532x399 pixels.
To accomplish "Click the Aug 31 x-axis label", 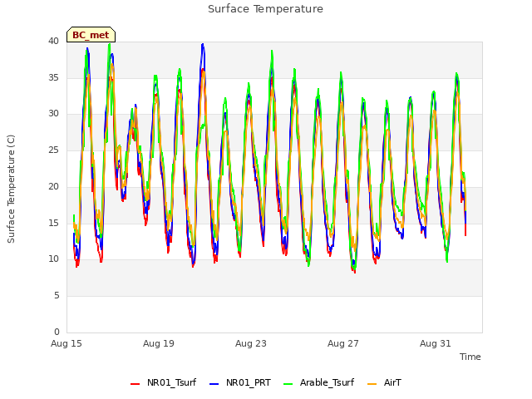I will point(436,343).
